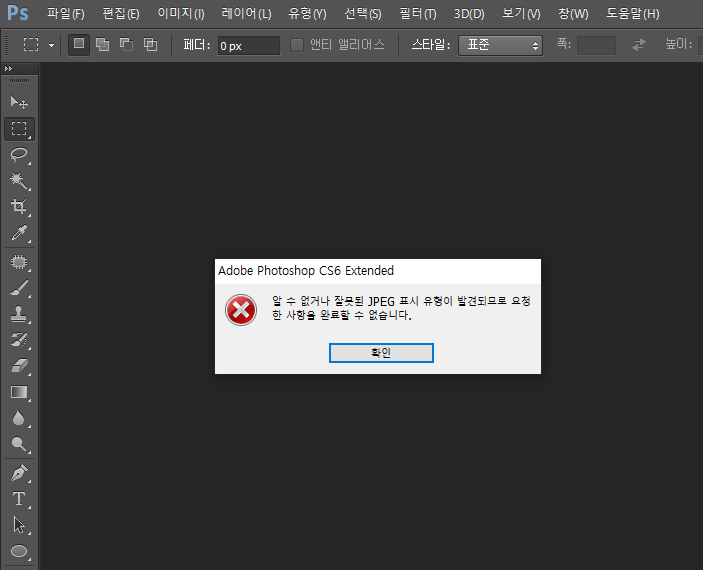Select the Blur tool
This screenshot has width=703, height=570.
coord(19,418)
